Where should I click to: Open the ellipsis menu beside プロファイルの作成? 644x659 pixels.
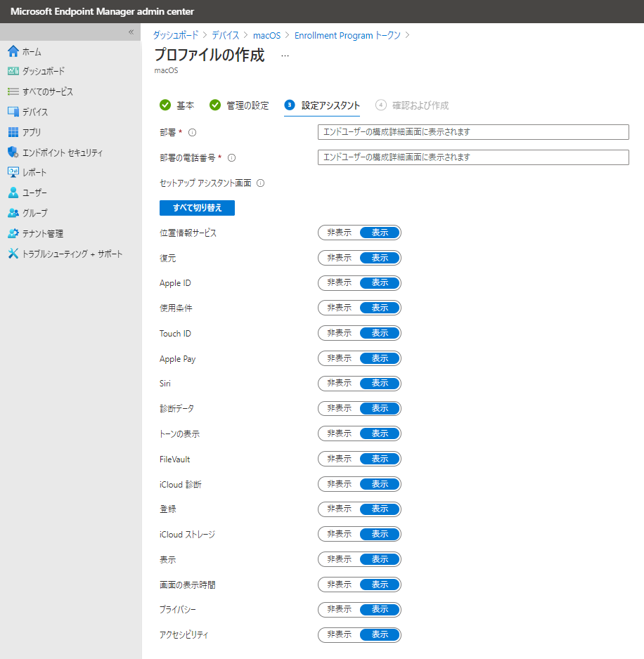(x=285, y=56)
